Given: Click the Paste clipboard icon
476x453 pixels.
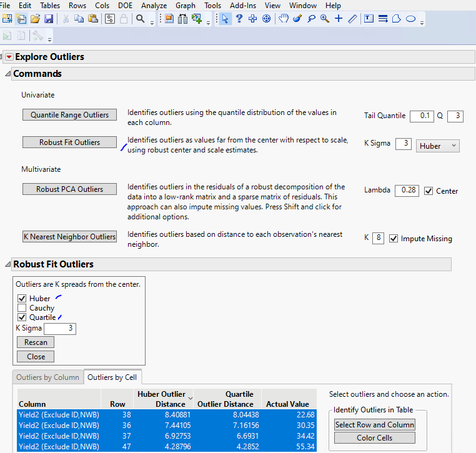Looking at the screenshot, I should pos(93,19).
